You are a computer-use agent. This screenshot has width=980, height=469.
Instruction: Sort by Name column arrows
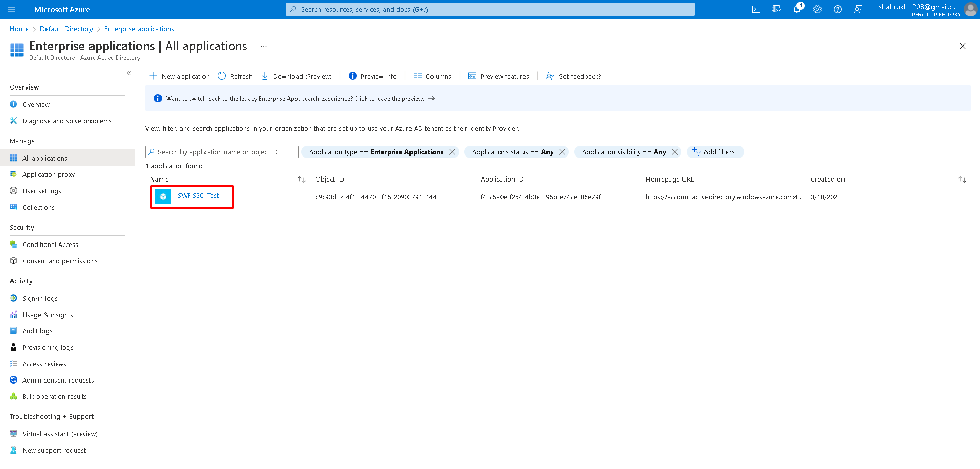302,180
